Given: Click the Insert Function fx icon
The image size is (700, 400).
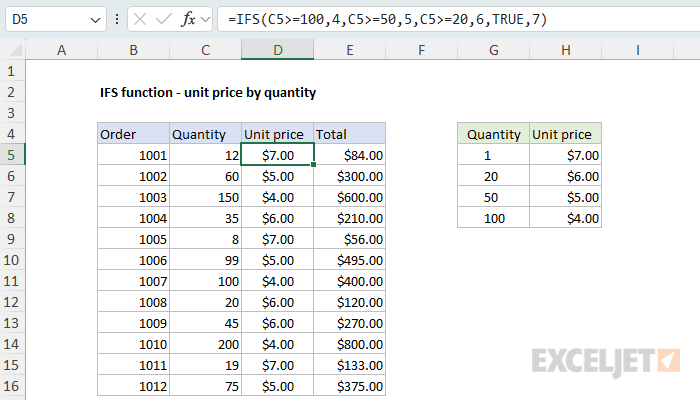Looking at the screenshot, I should click(188, 19).
